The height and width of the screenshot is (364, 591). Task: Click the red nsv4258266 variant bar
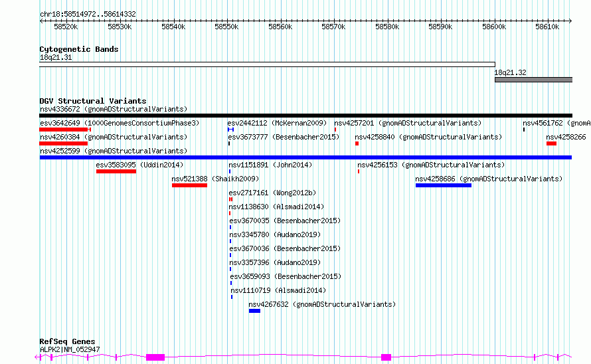(551, 143)
